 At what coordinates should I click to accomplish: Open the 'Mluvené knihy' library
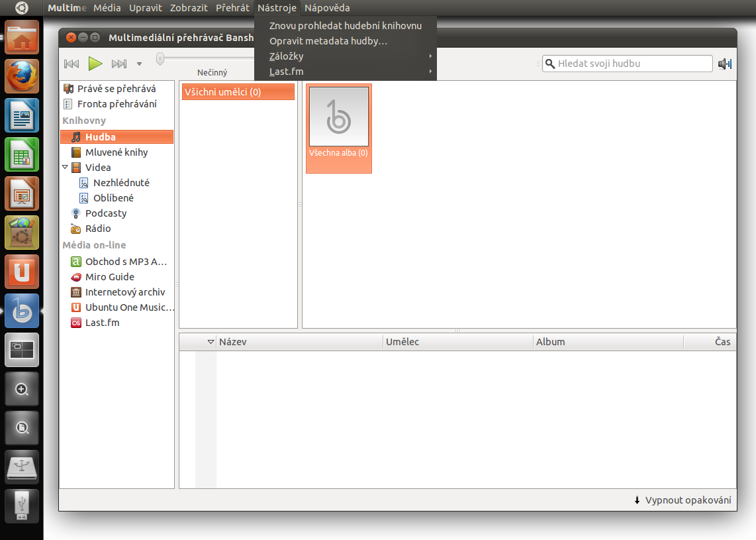click(x=117, y=152)
